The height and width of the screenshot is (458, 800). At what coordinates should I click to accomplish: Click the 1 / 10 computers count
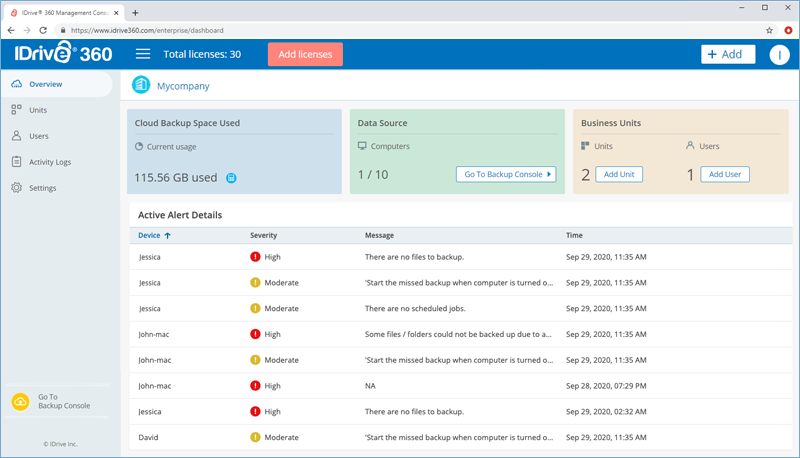(x=373, y=175)
